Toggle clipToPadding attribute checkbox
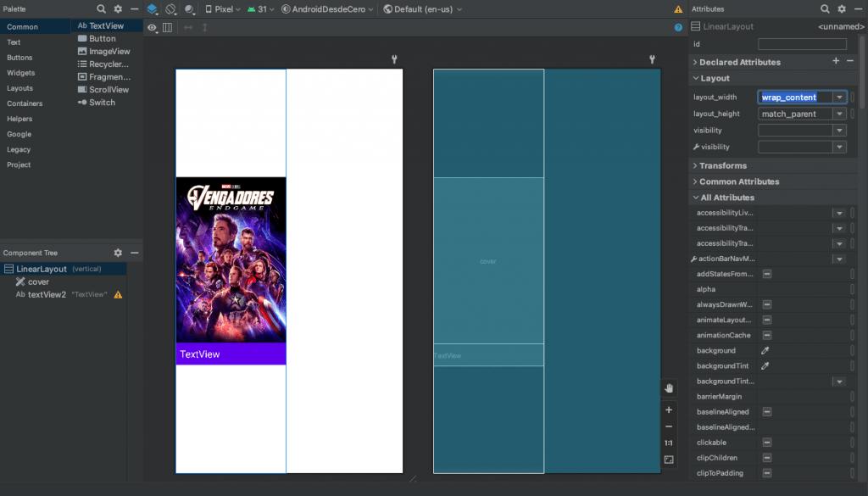Screen dimensions: 868x496 click(x=767, y=473)
